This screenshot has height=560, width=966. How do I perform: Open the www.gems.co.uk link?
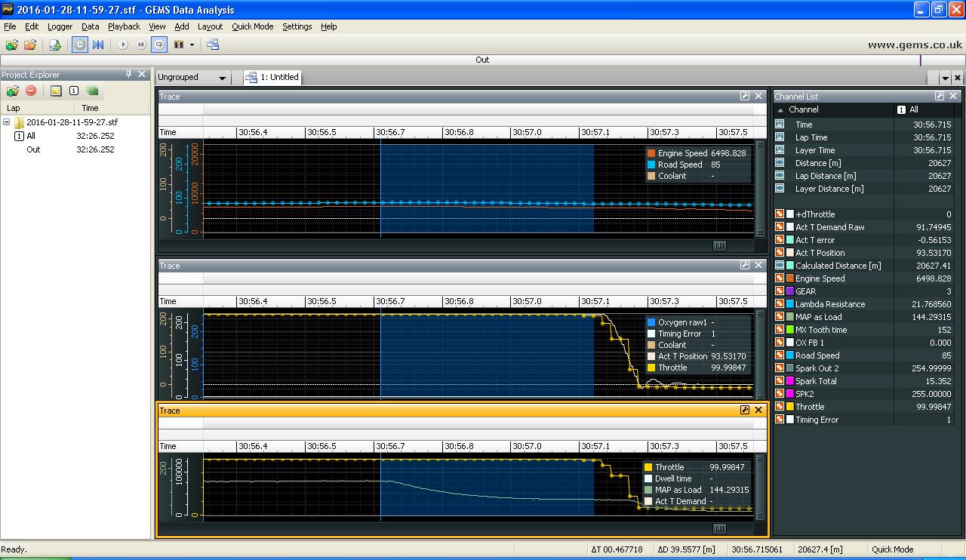click(x=915, y=45)
